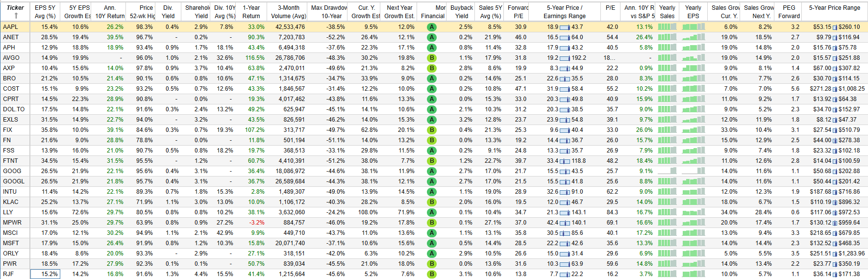This screenshot has width=868, height=279.
Task: Click the PEG Forward column header
Action: pyautogui.click(x=789, y=12)
